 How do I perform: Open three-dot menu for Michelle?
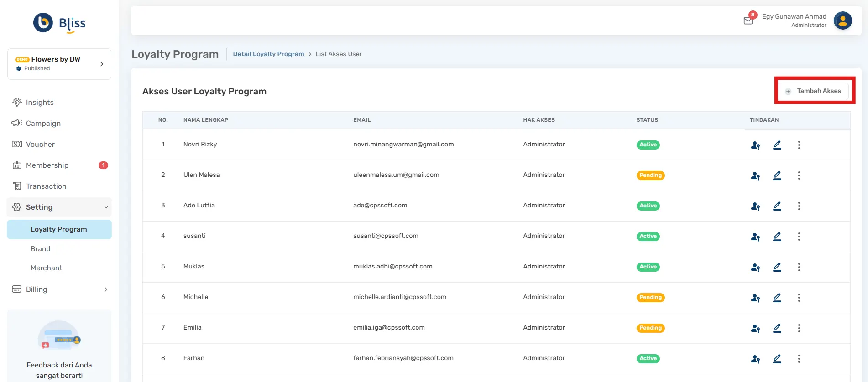pyautogui.click(x=799, y=298)
